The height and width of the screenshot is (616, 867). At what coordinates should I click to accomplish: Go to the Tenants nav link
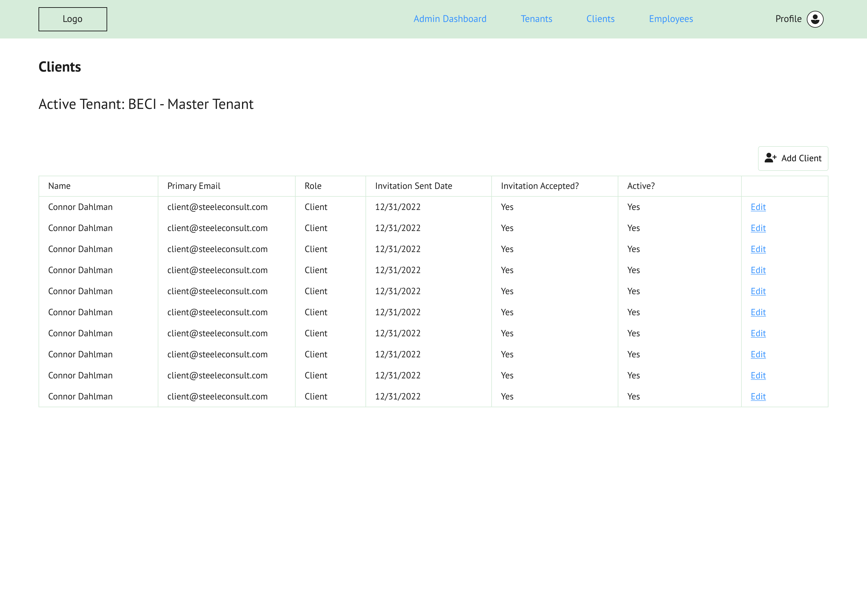click(536, 19)
